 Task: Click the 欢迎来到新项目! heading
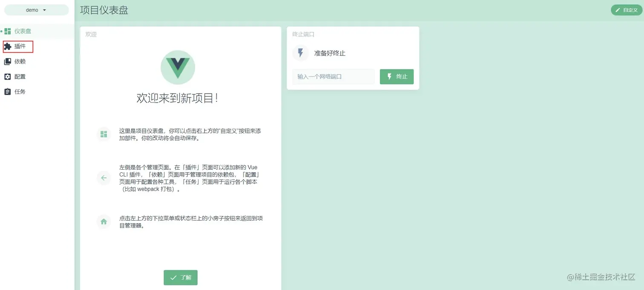(178, 98)
